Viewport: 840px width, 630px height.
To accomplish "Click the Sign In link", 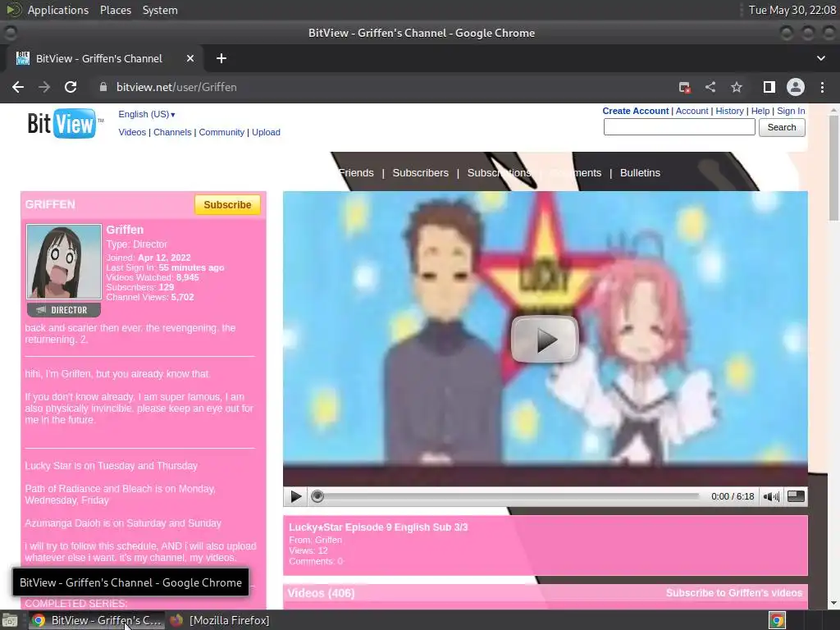I will point(791,111).
